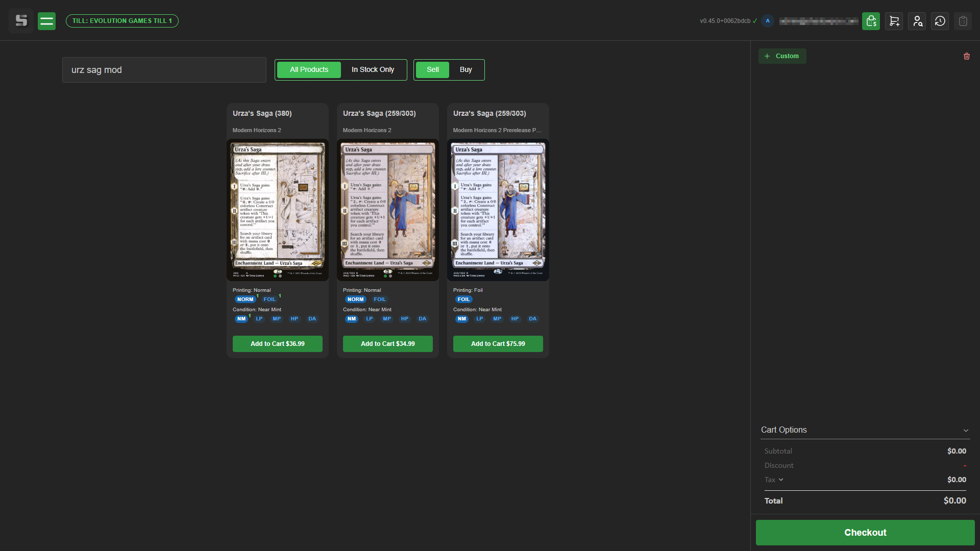Viewport: 980px width, 551px height.
Task: Select the Sell tab
Action: [432, 70]
